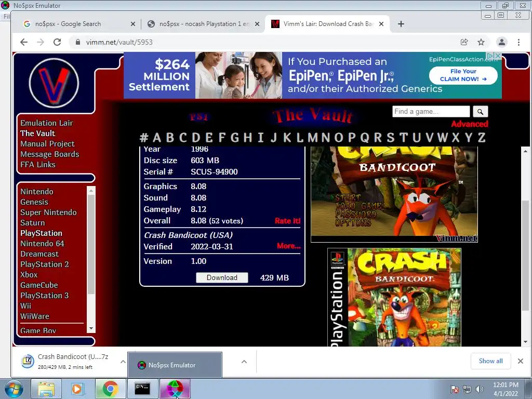Click the red Rate it! link
This screenshot has width=532, height=399.
[x=287, y=221]
